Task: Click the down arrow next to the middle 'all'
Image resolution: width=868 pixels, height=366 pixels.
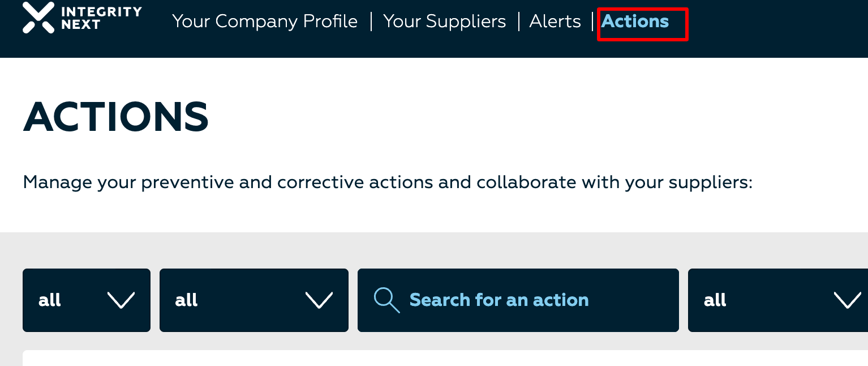Action: [x=319, y=301]
